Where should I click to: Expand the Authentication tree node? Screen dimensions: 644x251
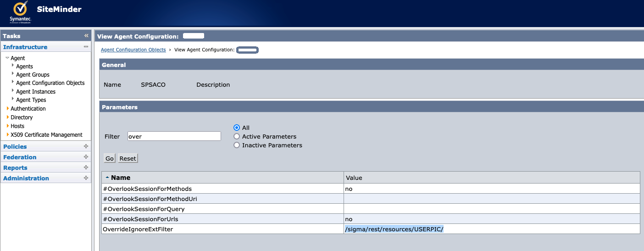click(8, 109)
